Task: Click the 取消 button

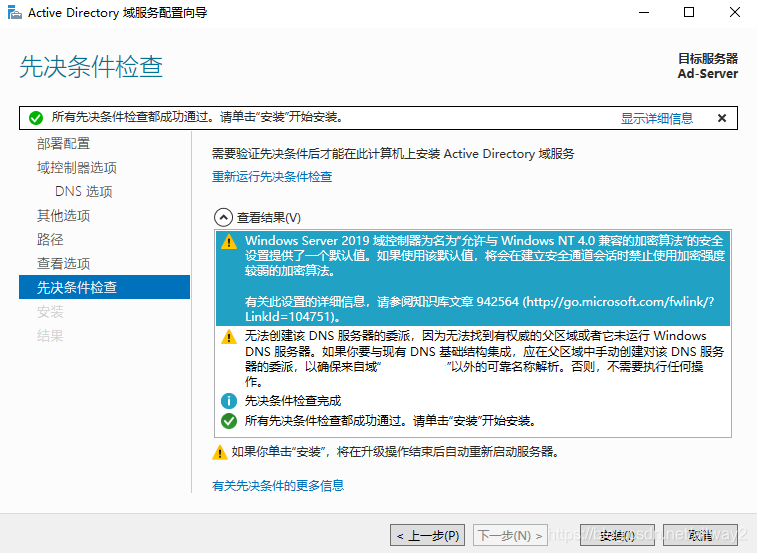Action: coord(701,535)
